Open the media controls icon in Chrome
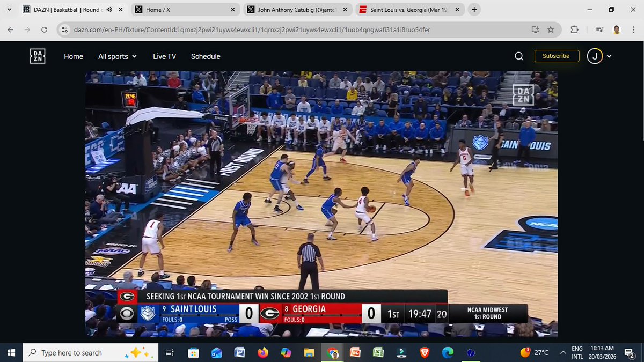644x362 pixels. tap(600, 30)
